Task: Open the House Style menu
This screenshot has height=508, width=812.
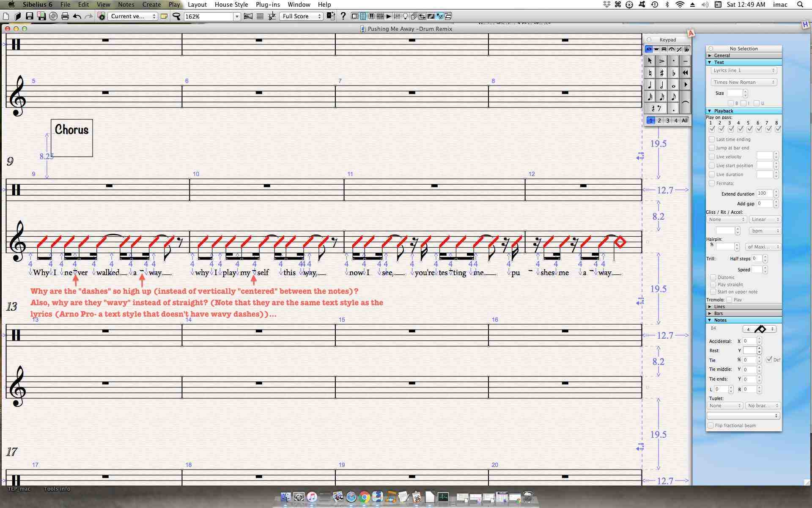Action: (x=231, y=4)
